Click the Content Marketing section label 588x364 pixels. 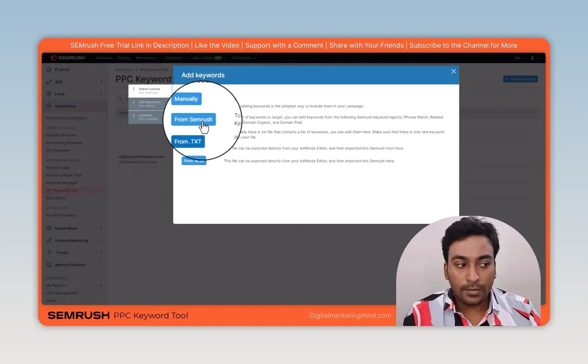[72, 240]
